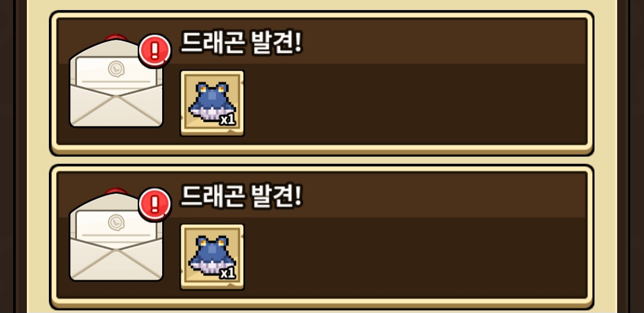Open second '드래곤 발견!' message title
The width and height of the screenshot is (644, 313).
click(241, 196)
